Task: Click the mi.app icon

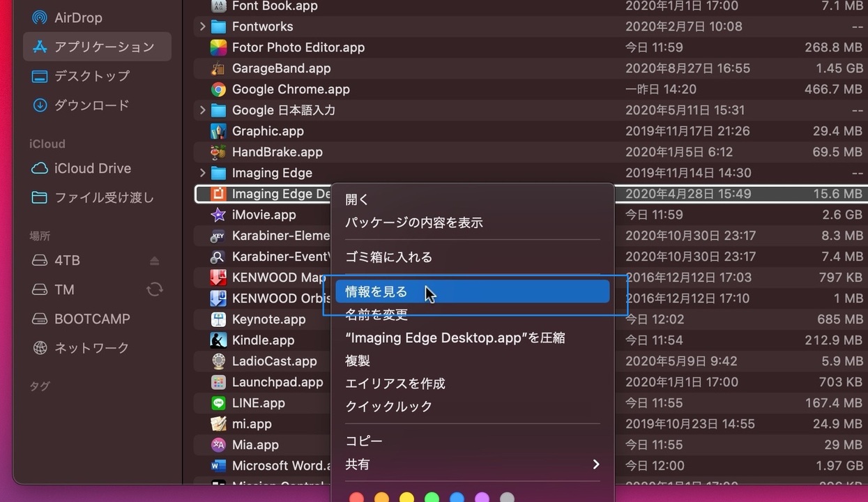Action: coord(219,424)
